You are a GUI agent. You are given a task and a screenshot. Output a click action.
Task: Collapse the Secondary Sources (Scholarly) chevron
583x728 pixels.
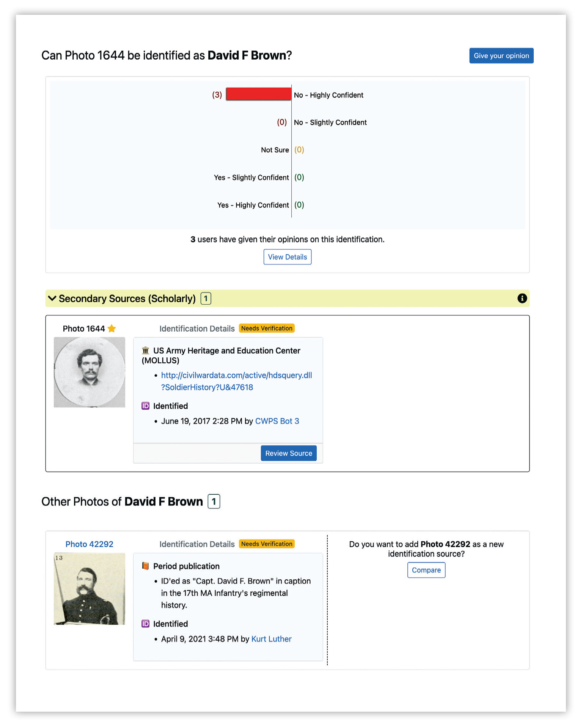point(52,299)
